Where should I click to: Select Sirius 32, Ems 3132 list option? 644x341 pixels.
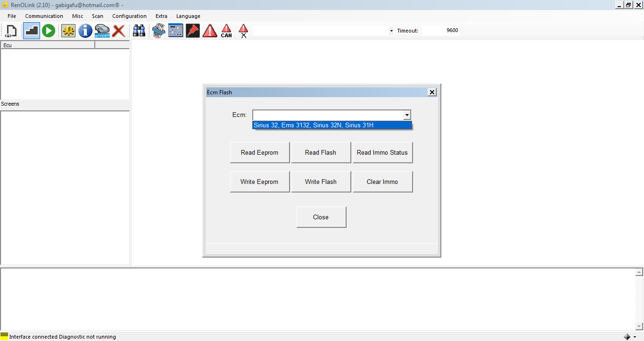[x=332, y=125]
